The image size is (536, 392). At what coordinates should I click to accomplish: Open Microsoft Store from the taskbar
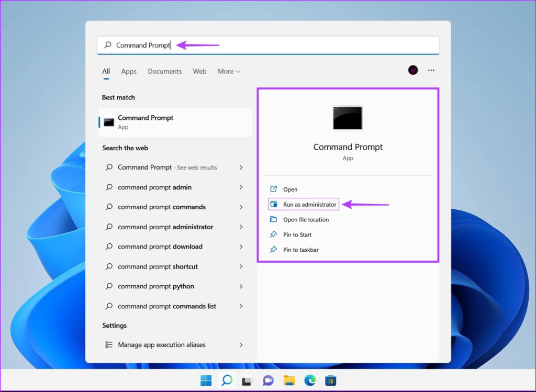pos(330,380)
